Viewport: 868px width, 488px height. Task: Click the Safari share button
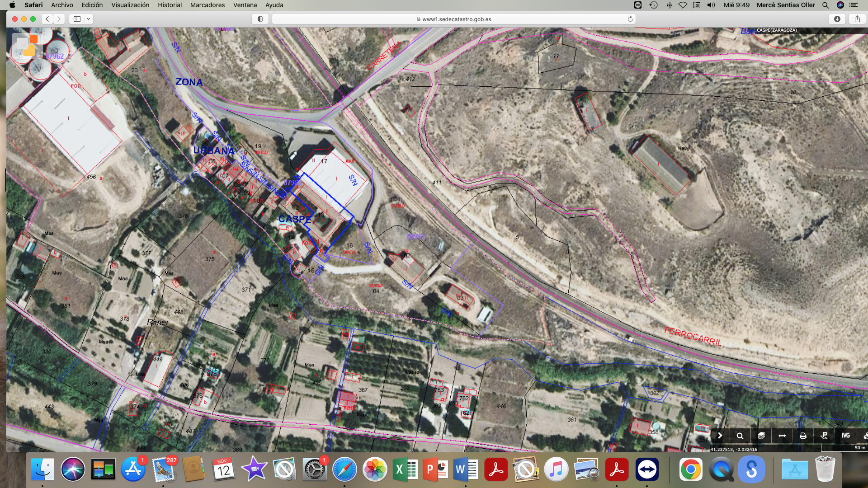tap(857, 19)
